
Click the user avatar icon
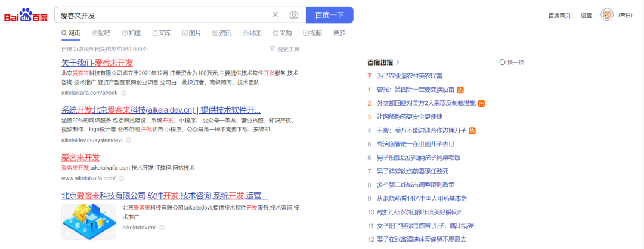coord(607,15)
